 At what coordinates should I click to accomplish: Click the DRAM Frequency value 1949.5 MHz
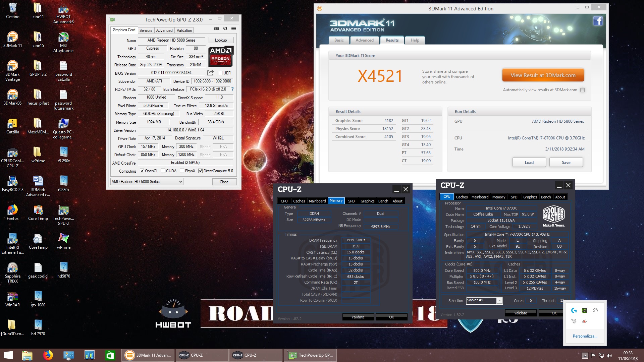[356, 240]
